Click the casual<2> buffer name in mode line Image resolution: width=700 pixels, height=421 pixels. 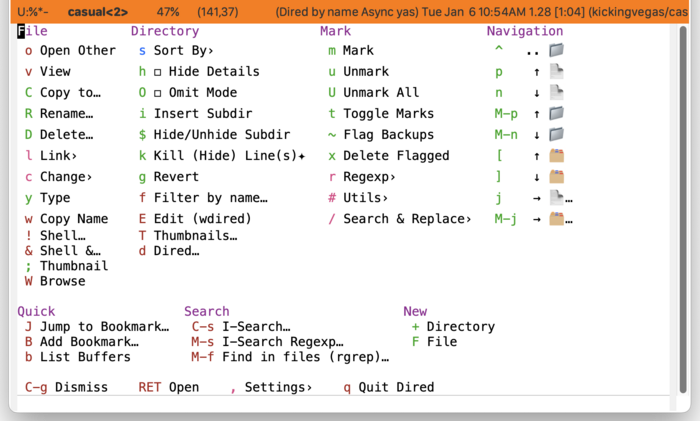click(98, 12)
